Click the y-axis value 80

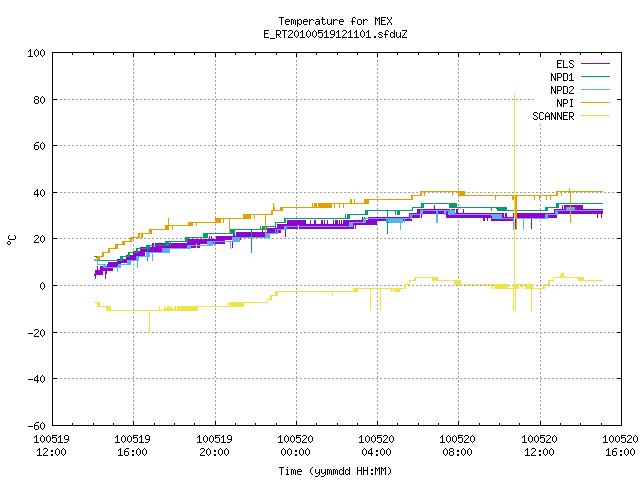[39, 100]
